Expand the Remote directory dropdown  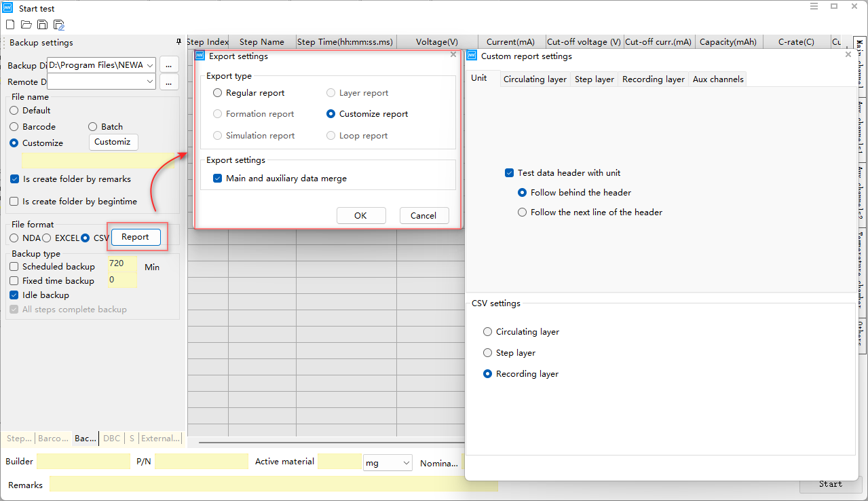click(x=151, y=81)
